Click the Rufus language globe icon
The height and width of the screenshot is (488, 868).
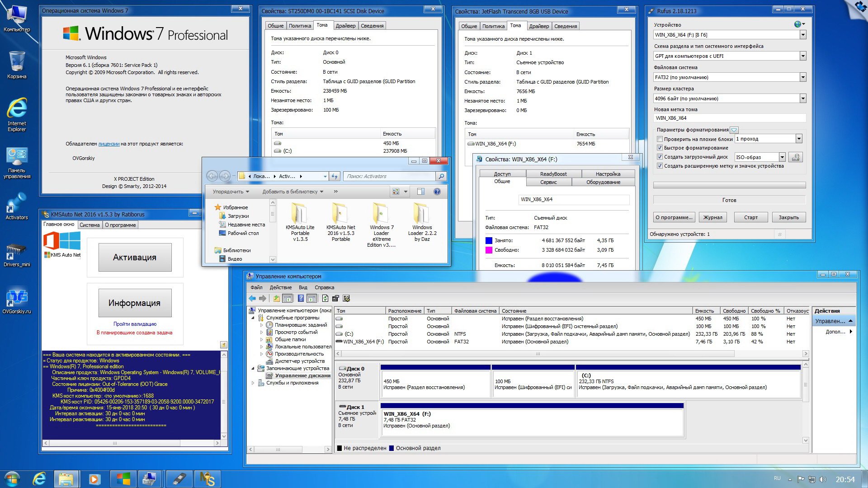[797, 24]
